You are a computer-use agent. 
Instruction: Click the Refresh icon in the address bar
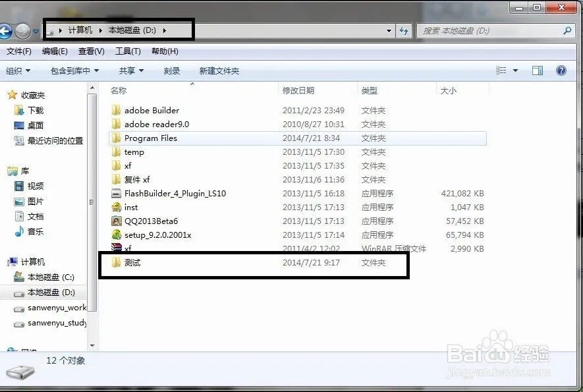[404, 30]
